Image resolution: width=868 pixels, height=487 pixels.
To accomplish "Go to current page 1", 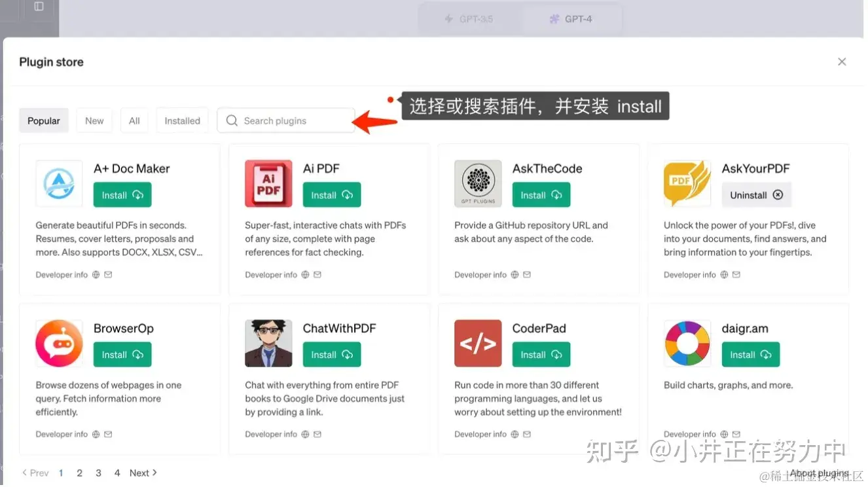I will (61, 473).
